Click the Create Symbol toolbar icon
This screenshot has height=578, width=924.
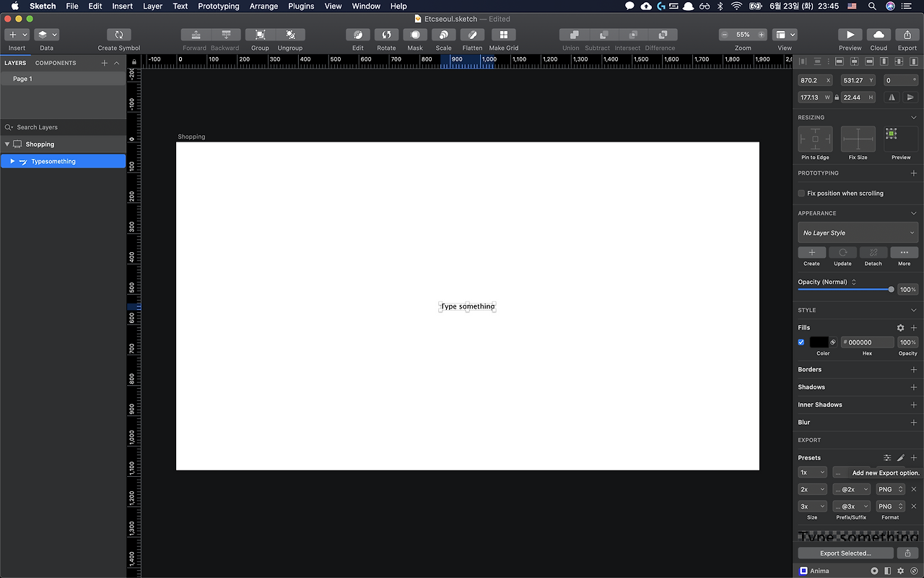pos(118,35)
